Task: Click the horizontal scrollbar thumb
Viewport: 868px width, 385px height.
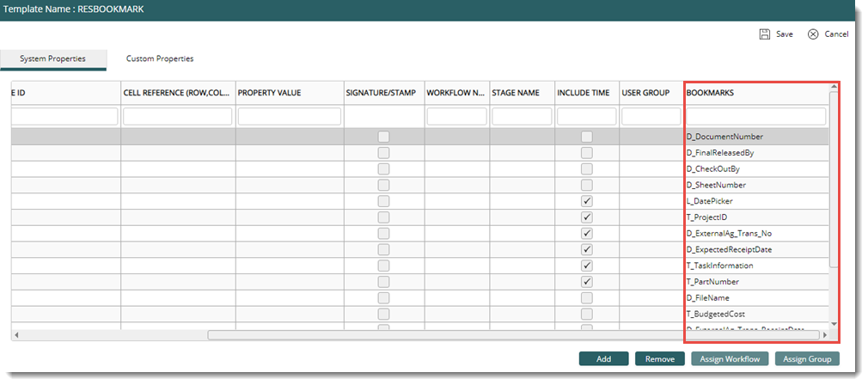Action: click(513, 334)
